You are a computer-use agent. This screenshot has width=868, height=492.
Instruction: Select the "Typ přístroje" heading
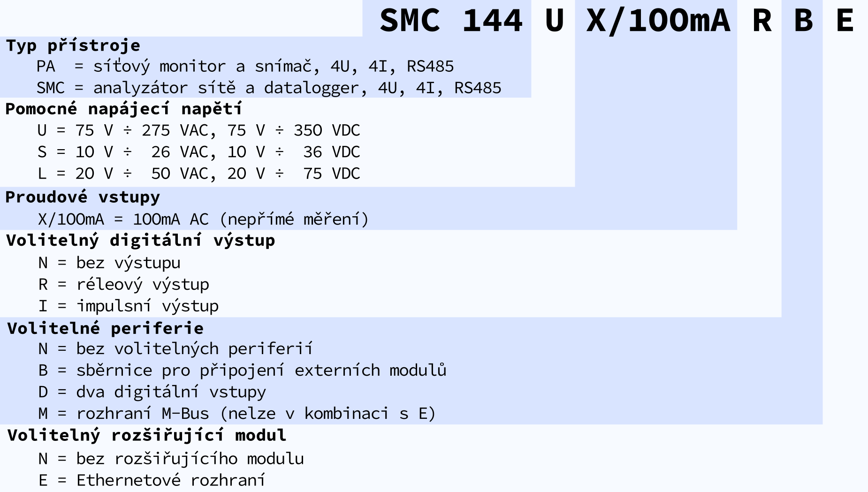coord(73,45)
